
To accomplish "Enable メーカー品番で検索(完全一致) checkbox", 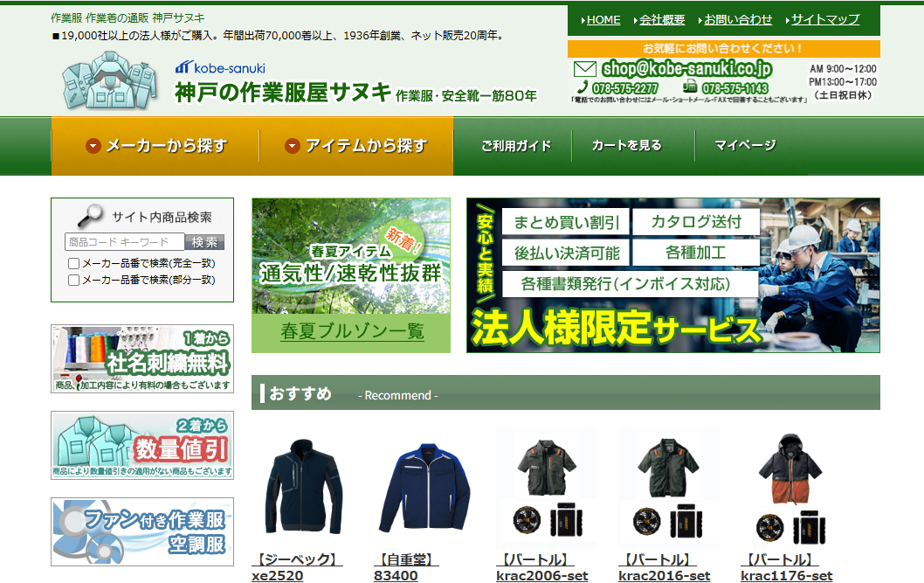I will 73,263.
